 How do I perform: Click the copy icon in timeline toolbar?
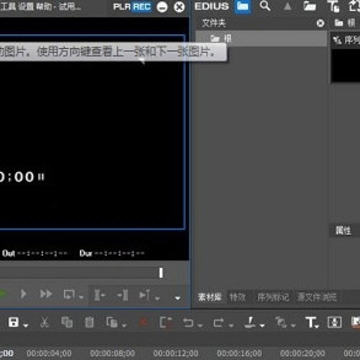point(67,322)
